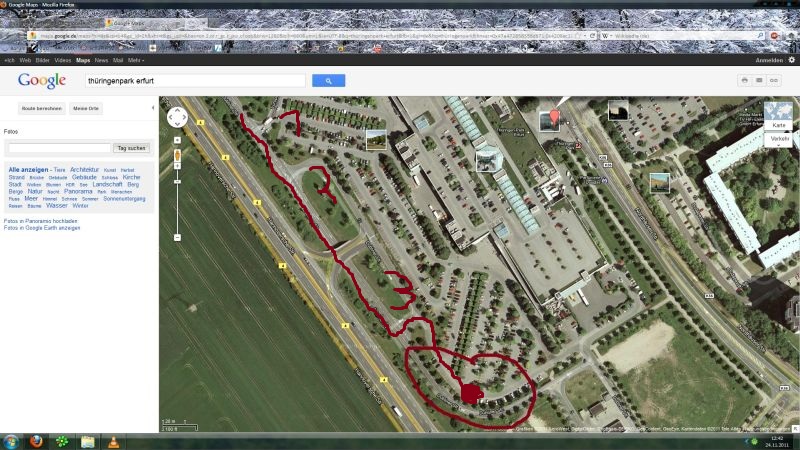
Task: Click the zoom out minus button
Action: tap(177, 237)
